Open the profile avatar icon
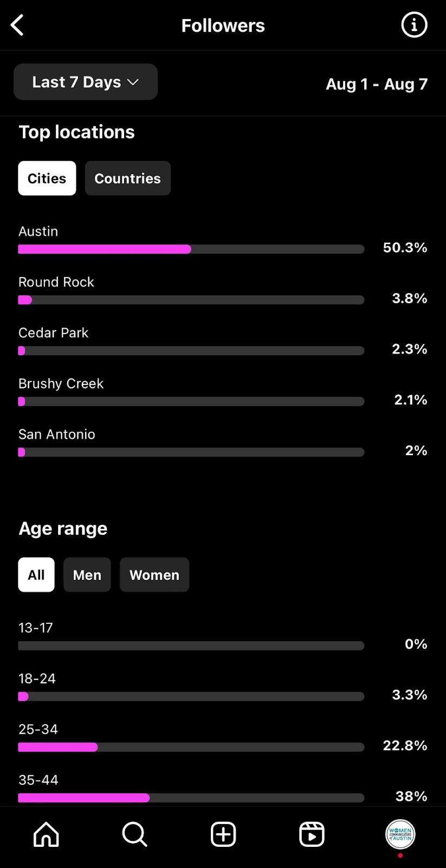Image resolution: width=446 pixels, height=868 pixels. tap(400, 834)
